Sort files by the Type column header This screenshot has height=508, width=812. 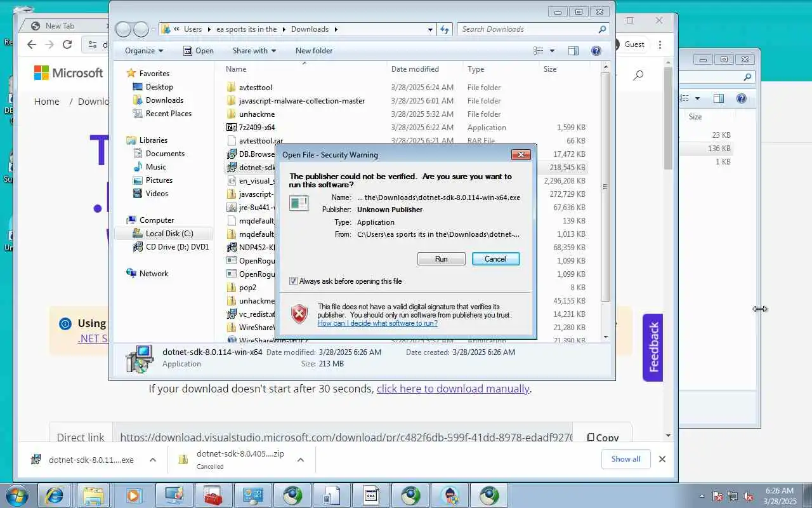501,69
